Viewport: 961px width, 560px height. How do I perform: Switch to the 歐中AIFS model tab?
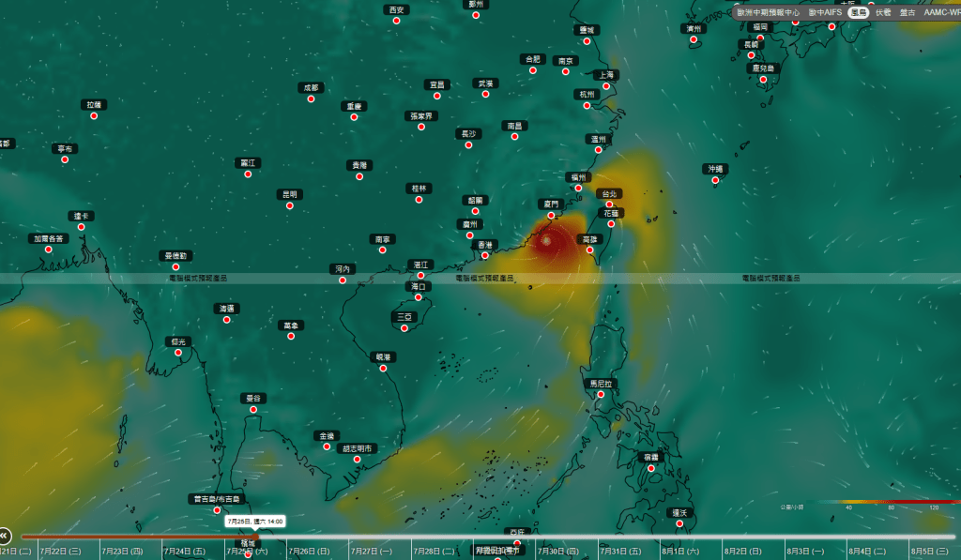coord(825,12)
